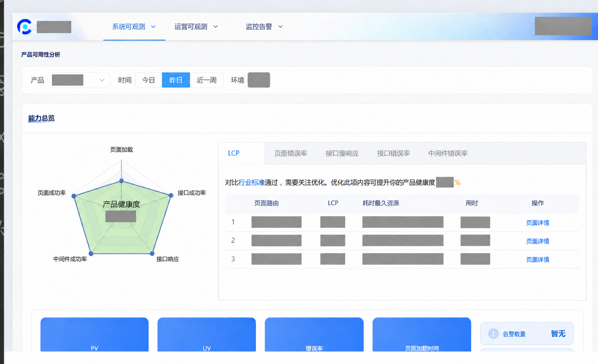
Task: Click the alarm count exclamation icon
Action: tap(493, 334)
